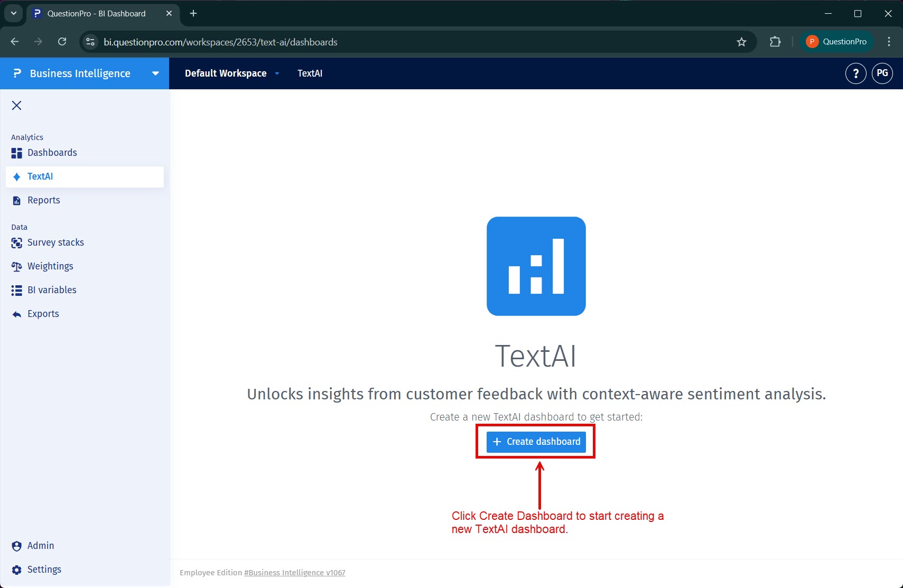903x588 pixels.
Task: Close the sidebar with the X
Action: [x=16, y=105]
